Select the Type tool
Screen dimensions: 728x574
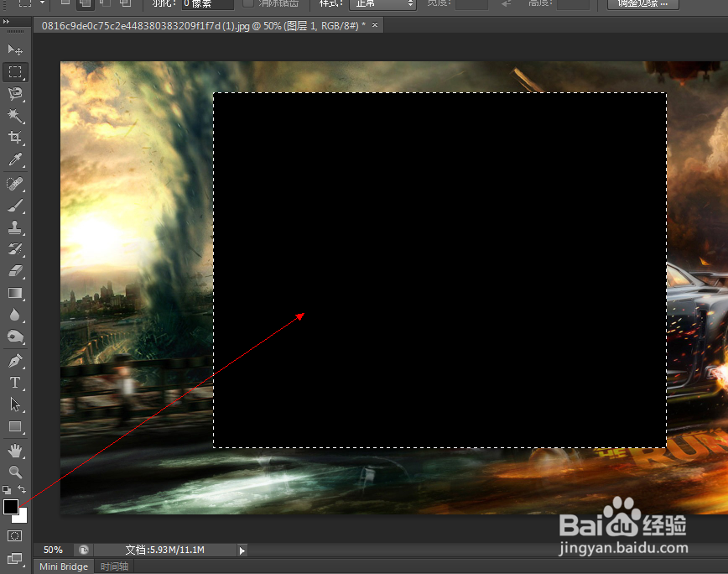[15, 383]
